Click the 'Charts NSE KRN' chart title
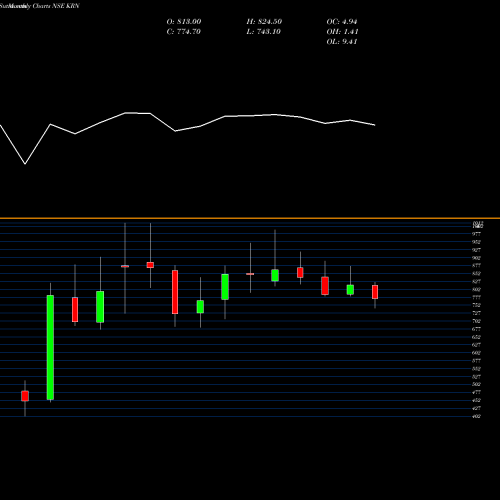Screen dimensions: 500x500 click(x=56, y=6)
